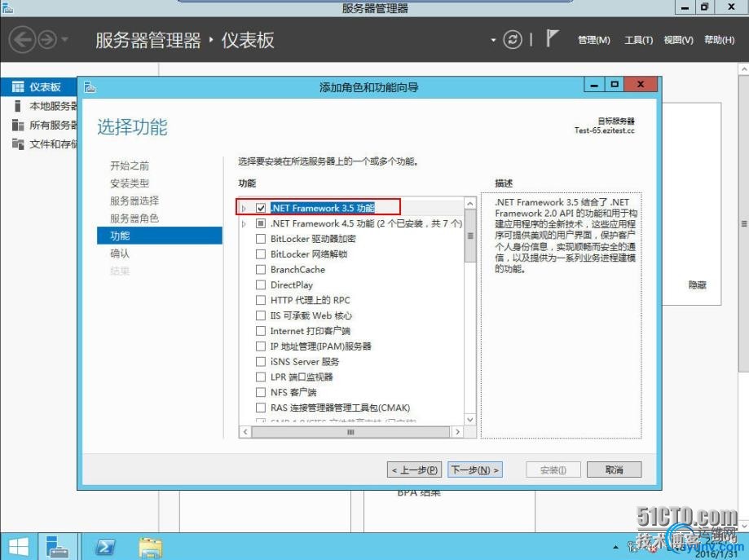The height and width of the screenshot is (560, 749).
Task: Click the forward navigation arrow in Server Manager
Action: coord(47,40)
